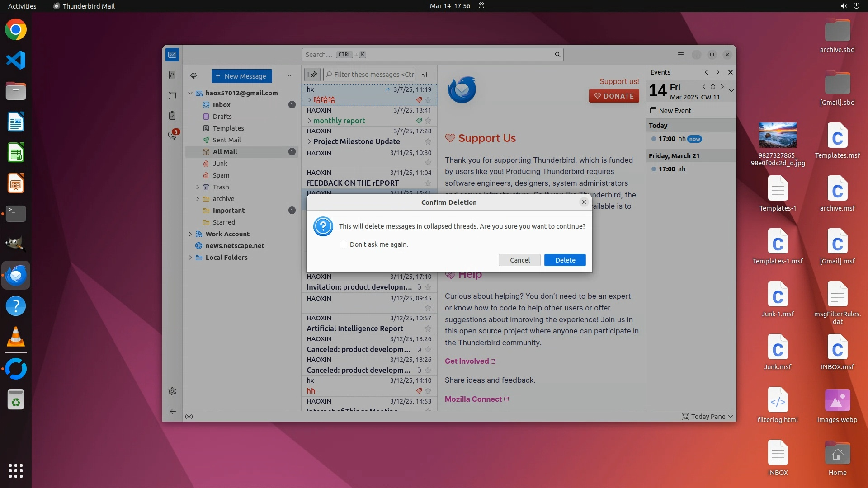The image size is (868, 488).
Task: Toggle star on Project Milestone Update message
Action: coord(428,141)
